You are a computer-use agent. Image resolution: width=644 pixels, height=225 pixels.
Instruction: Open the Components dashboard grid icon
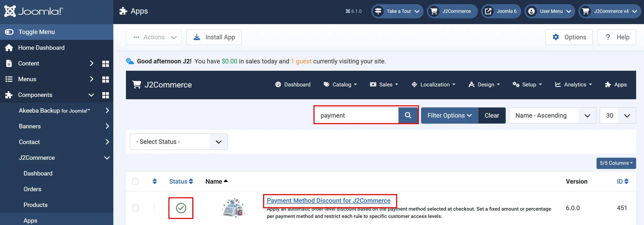[105, 95]
